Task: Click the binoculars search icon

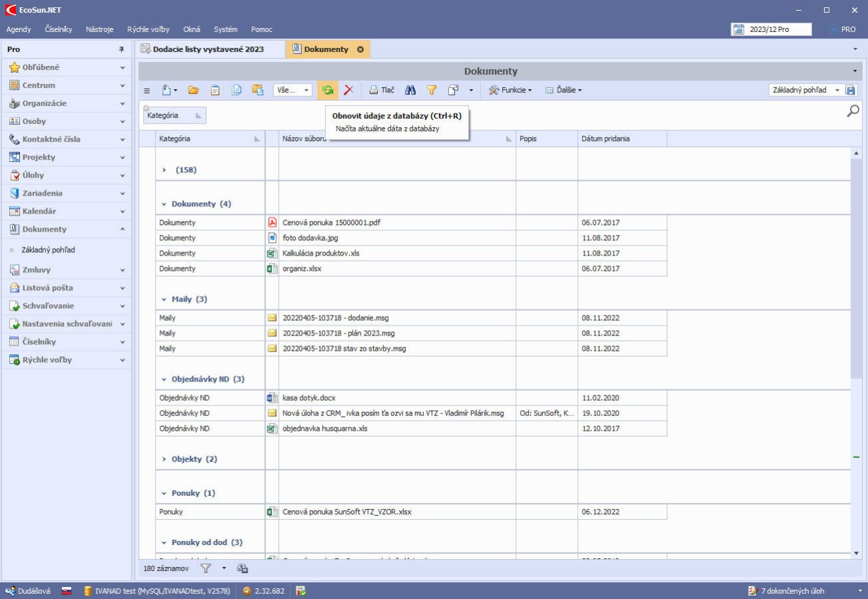Action: coord(410,90)
